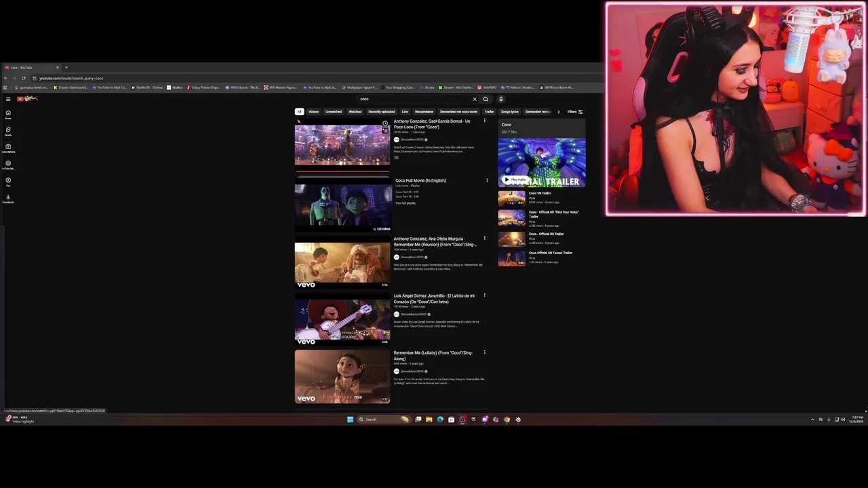Click View full playlist link
The height and width of the screenshot is (488, 868).
coord(406,203)
